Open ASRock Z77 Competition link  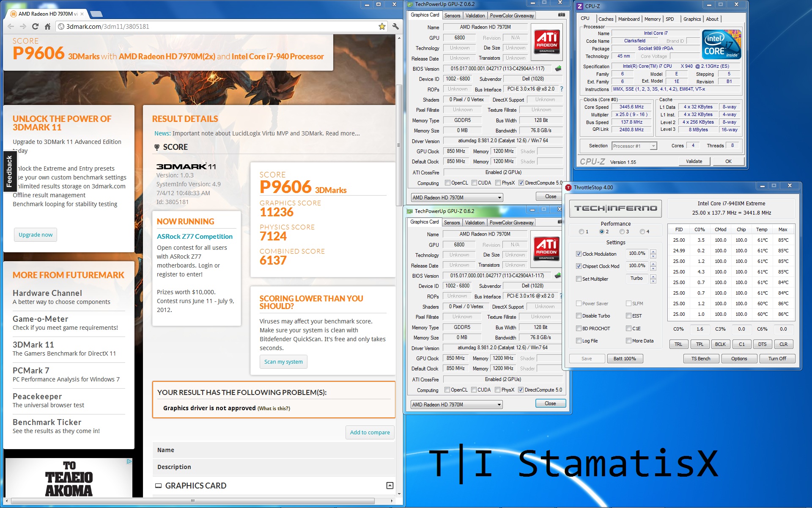[x=195, y=236]
